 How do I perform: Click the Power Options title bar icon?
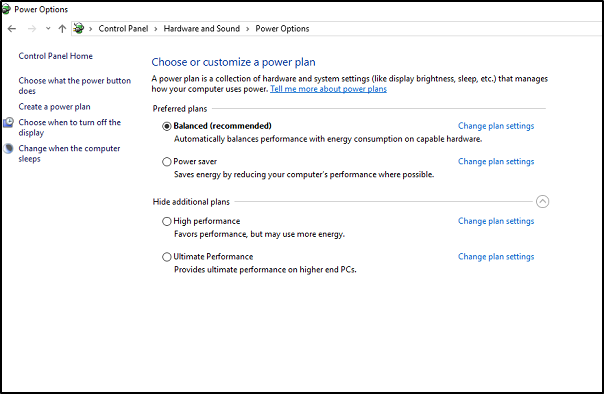6,9
